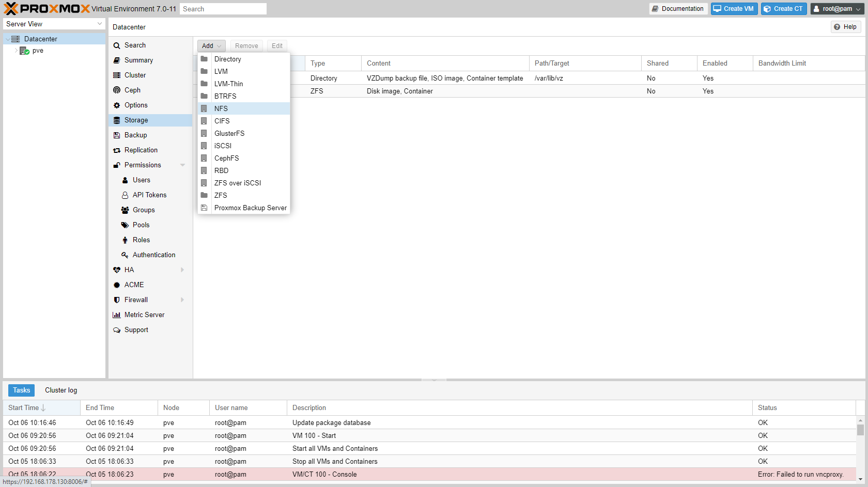Click the Create CT button
This screenshot has height=487, width=868.
[x=784, y=9]
